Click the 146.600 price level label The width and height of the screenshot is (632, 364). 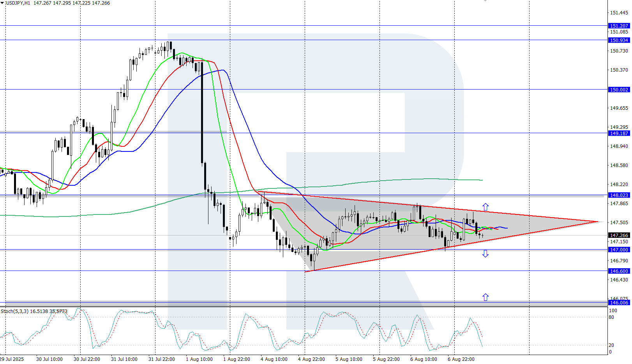click(619, 271)
